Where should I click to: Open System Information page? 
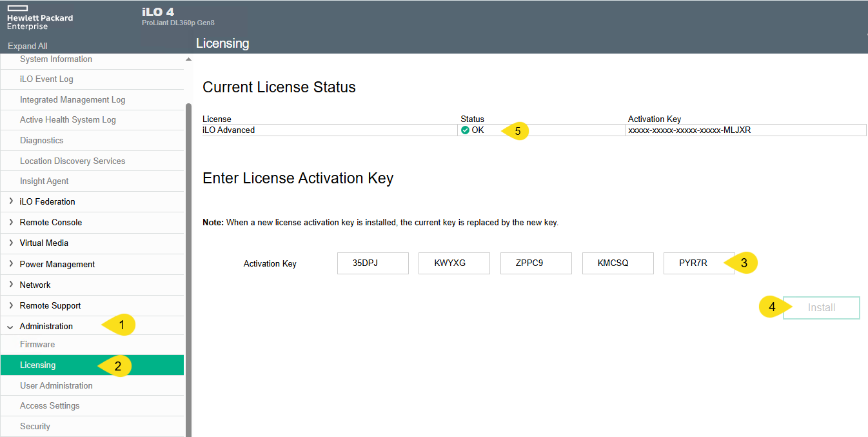pos(56,59)
